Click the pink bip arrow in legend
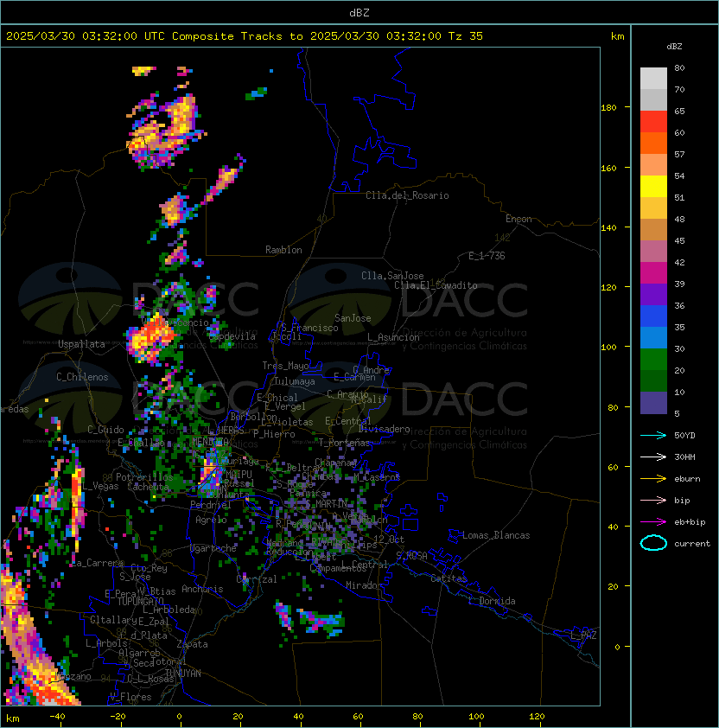This screenshot has width=719, height=728. point(653,501)
